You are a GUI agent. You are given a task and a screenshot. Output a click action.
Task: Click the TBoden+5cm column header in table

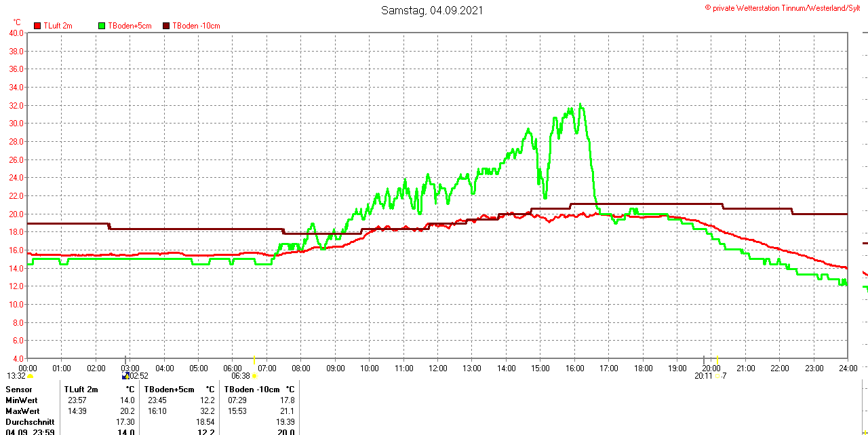click(x=169, y=390)
